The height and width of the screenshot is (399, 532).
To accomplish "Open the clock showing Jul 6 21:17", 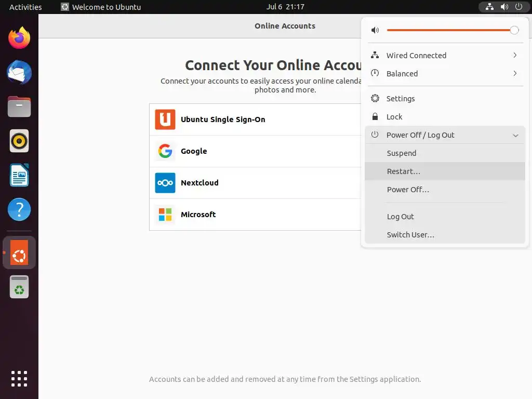I will (x=285, y=7).
